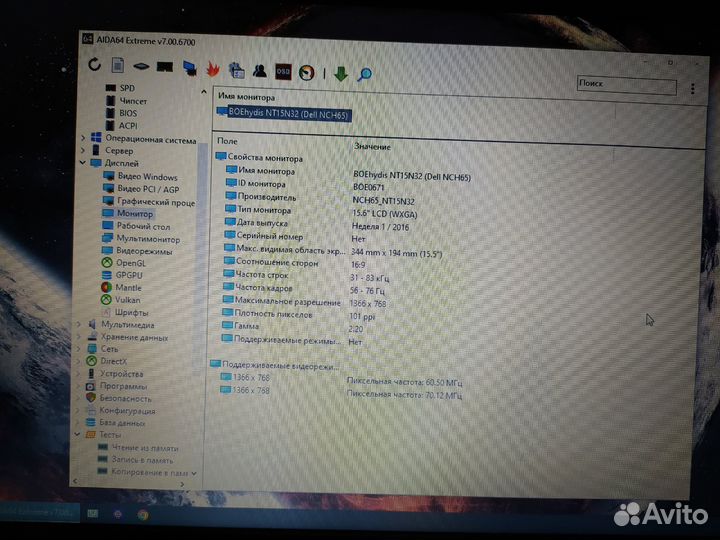The height and width of the screenshot is (540, 720).
Task: Open the memory benchmark toolbar icon
Action: coord(165,67)
